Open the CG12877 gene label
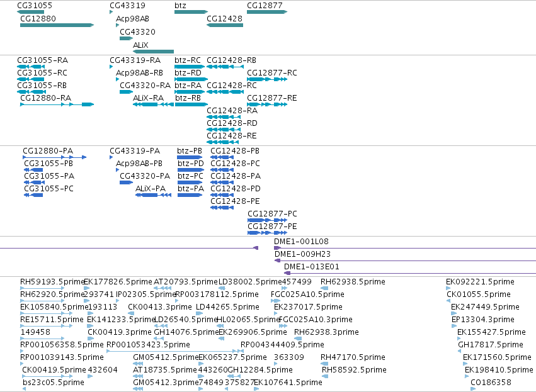Viewport: 536px width, 392px height. point(265,6)
